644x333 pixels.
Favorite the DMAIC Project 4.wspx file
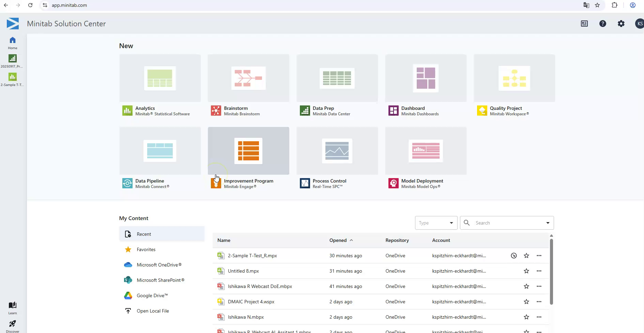(526, 301)
